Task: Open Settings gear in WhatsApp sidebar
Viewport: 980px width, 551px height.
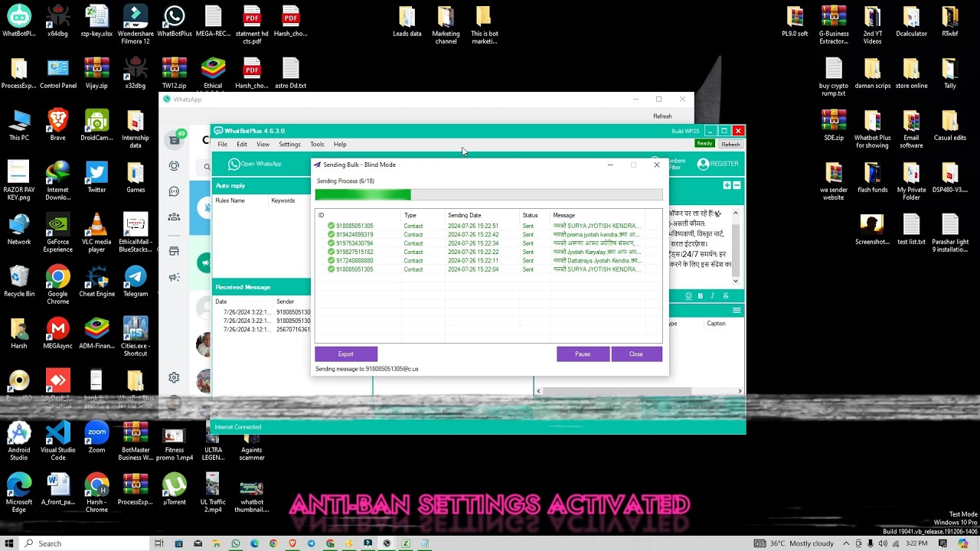Action: click(x=175, y=377)
